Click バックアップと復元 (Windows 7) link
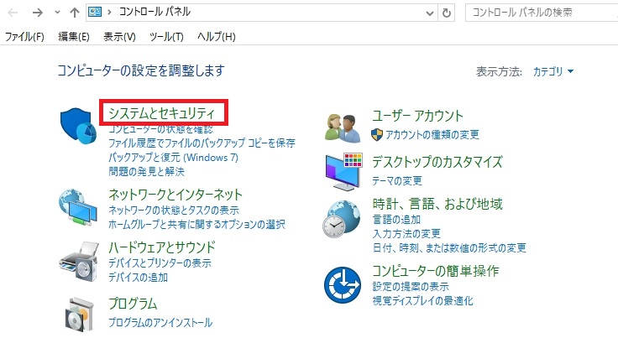Screen dimensions: 618x364 click(174, 158)
